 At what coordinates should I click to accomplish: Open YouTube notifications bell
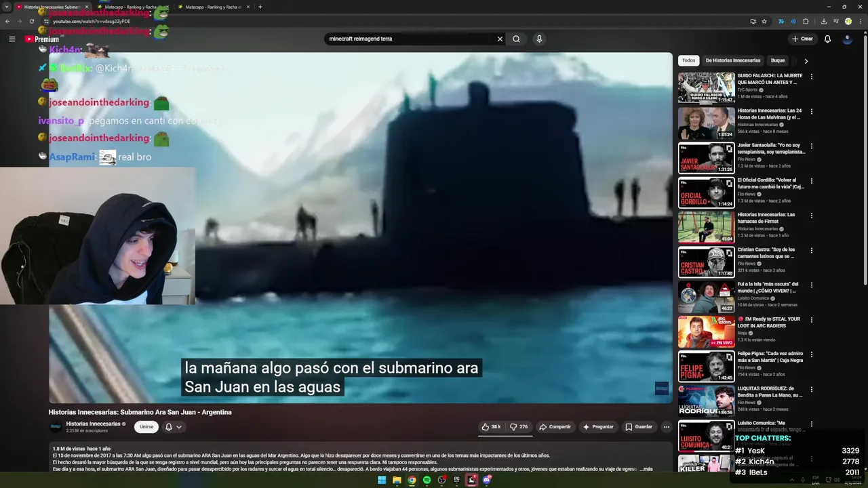click(x=827, y=39)
